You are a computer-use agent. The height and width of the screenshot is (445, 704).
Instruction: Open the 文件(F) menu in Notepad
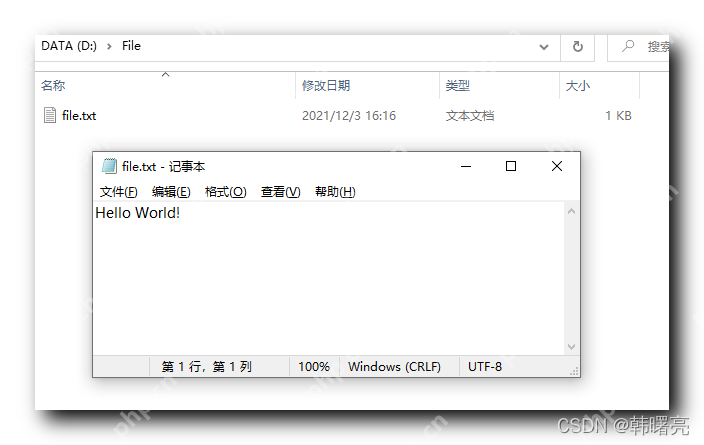[x=118, y=192]
